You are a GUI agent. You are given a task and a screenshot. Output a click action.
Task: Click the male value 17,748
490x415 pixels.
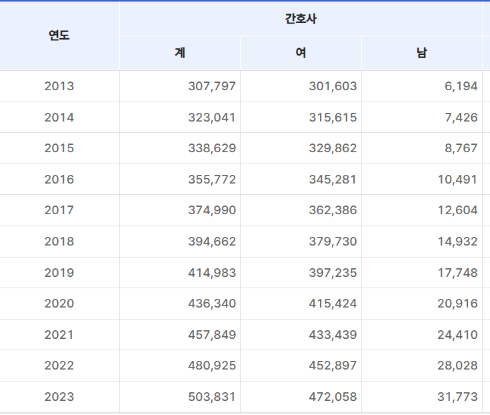pos(457,273)
